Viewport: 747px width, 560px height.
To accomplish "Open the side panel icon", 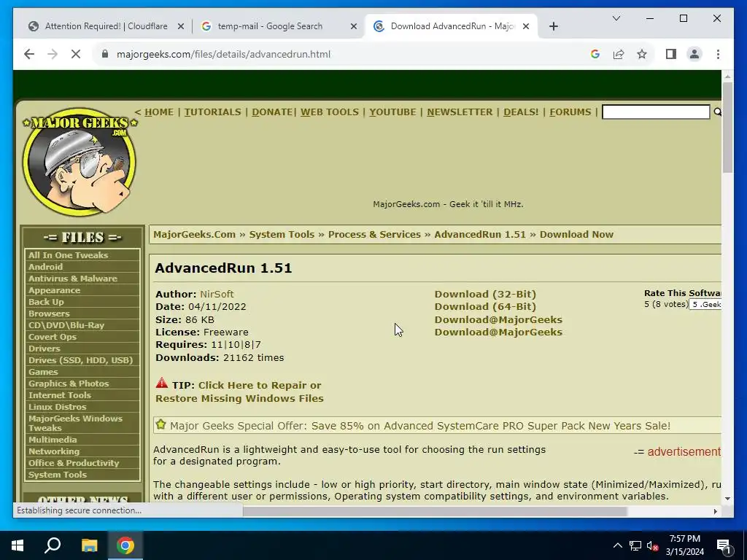I will [x=671, y=54].
